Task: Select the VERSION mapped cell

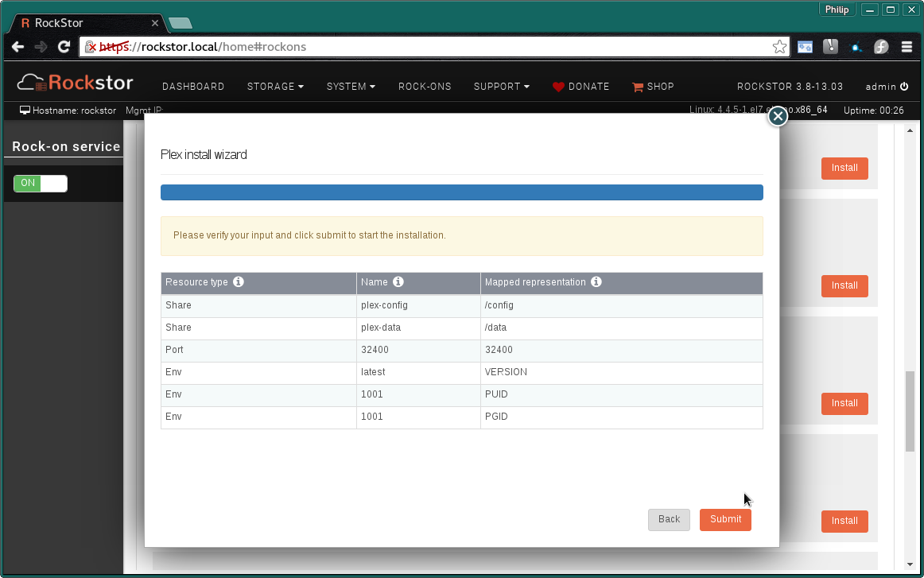Action: point(622,372)
